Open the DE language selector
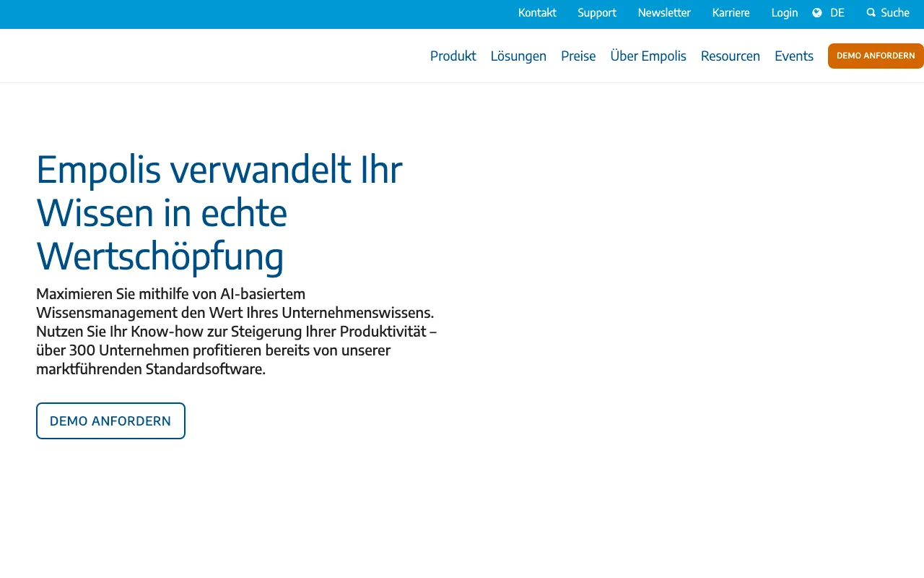This screenshot has height=578, width=924. [x=837, y=12]
